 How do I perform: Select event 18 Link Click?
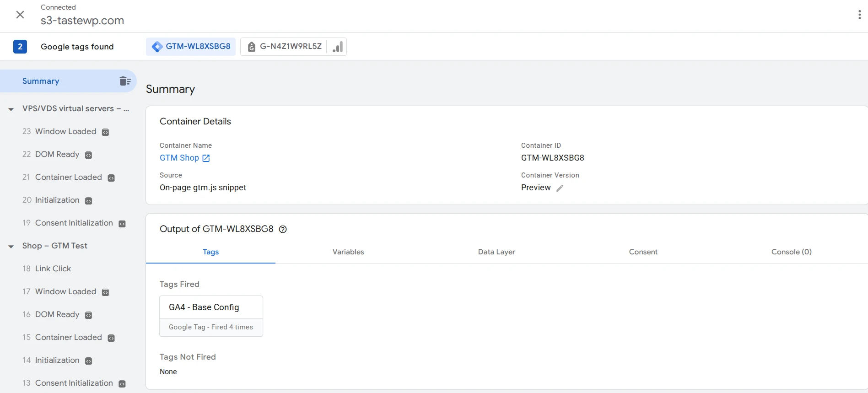tap(47, 269)
